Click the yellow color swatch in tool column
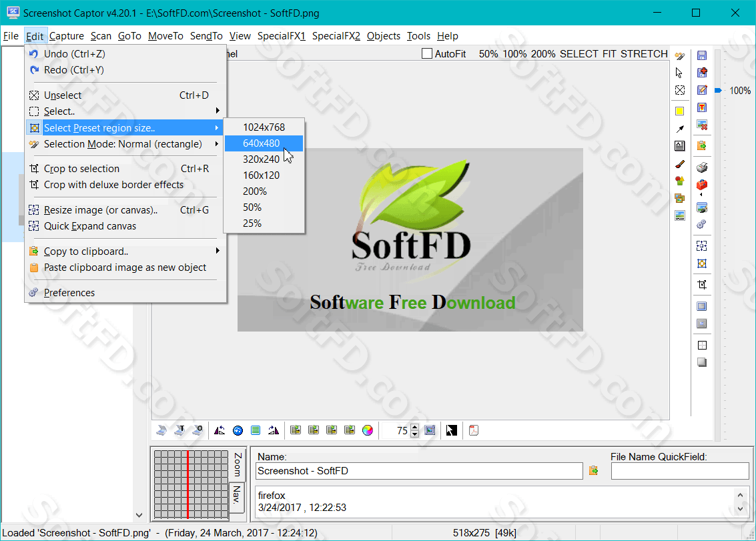 tap(680, 111)
